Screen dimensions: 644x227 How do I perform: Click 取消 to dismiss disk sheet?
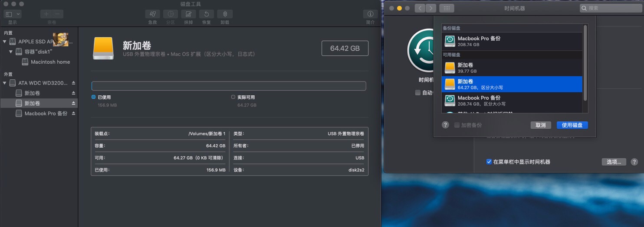[540, 125]
